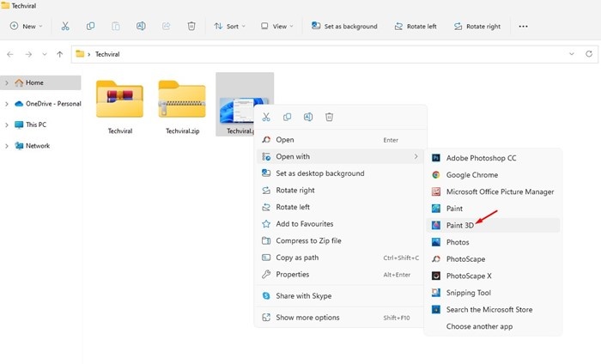Click the Refresh icon beside address bar

589,54
